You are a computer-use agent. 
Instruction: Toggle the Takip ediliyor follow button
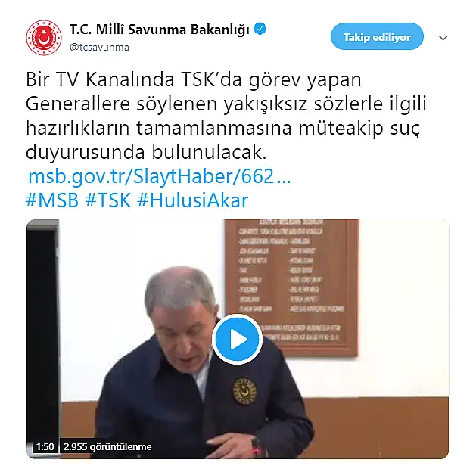click(x=377, y=37)
